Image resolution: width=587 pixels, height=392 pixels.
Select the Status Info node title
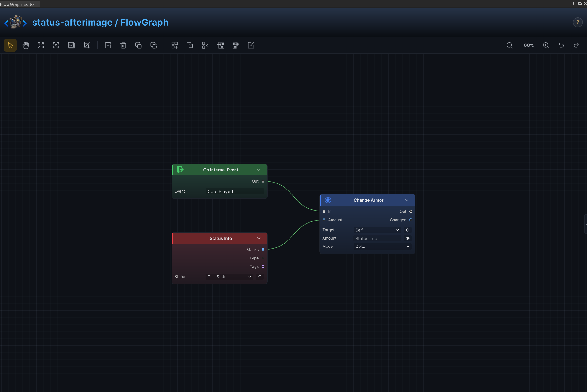coord(221,239)
